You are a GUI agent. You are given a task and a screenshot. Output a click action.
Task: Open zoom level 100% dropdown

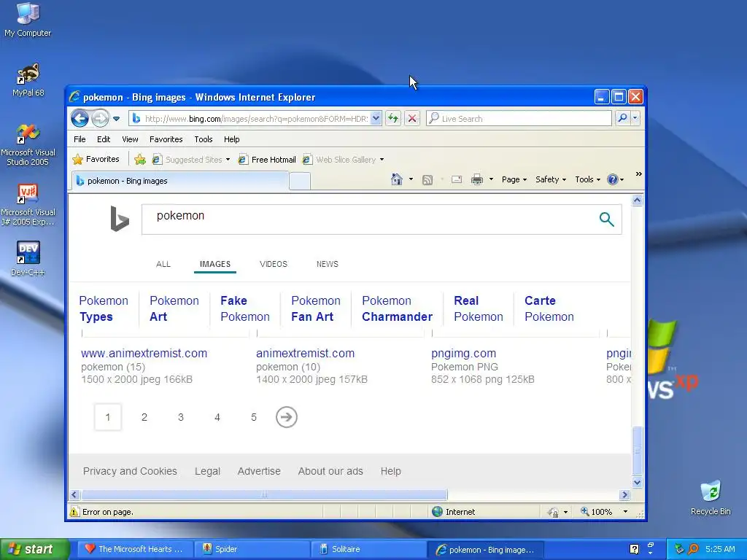coord(625,512)
